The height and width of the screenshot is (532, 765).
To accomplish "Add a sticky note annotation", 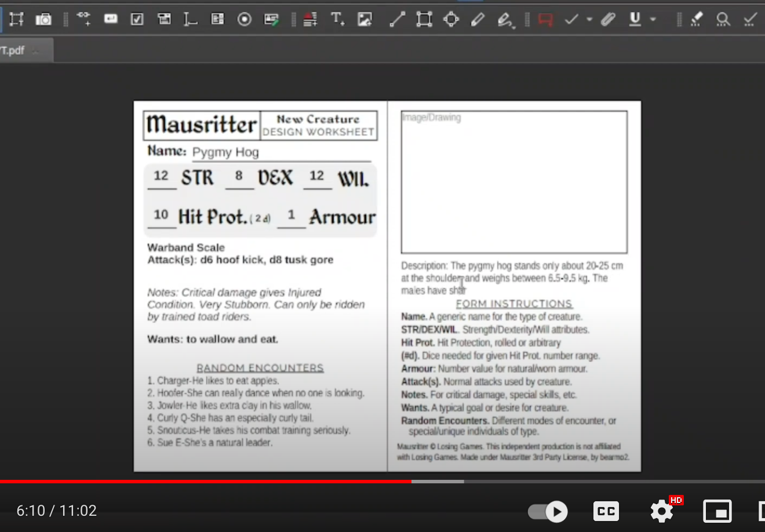I will 545,19.
